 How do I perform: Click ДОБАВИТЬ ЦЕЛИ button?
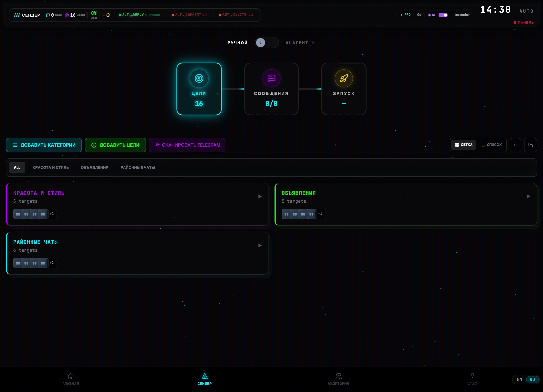tap(115, 145)
